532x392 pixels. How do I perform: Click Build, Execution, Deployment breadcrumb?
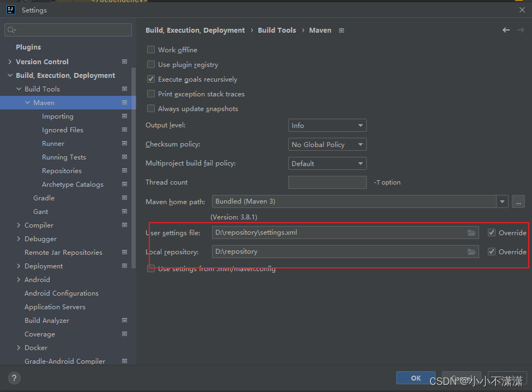pyautogui.click(x=195, y=30)
